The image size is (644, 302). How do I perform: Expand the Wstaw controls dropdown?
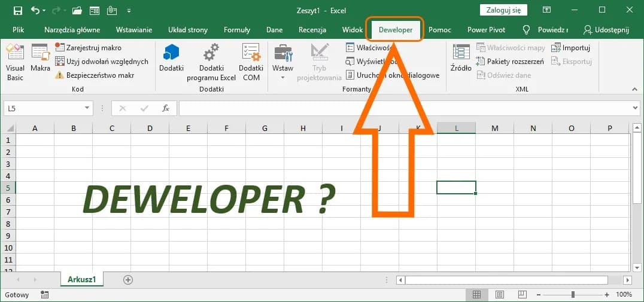[282, 78]
